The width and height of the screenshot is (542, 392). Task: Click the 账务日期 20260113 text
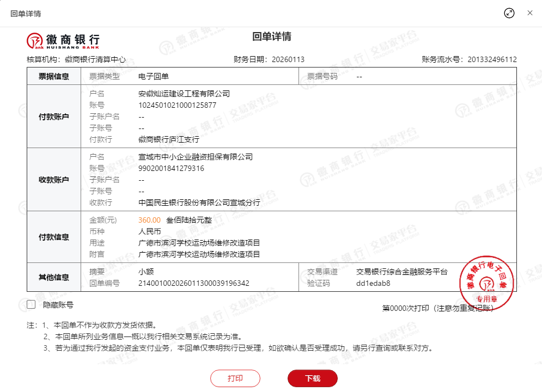(x=269, y=59)
